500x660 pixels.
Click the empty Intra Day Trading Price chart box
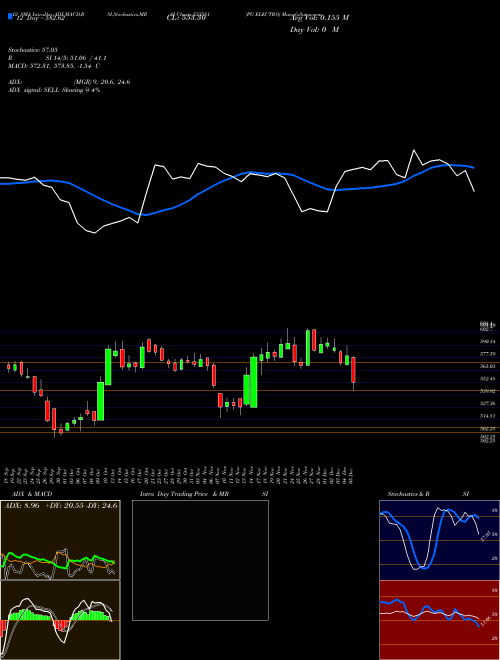coord(200,560)
